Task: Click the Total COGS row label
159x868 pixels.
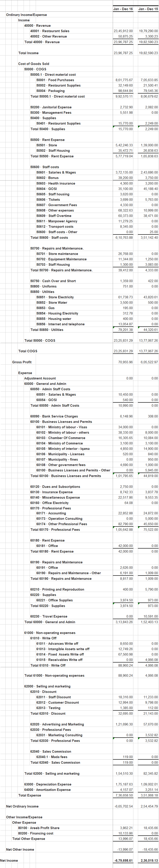Action: 28,351
